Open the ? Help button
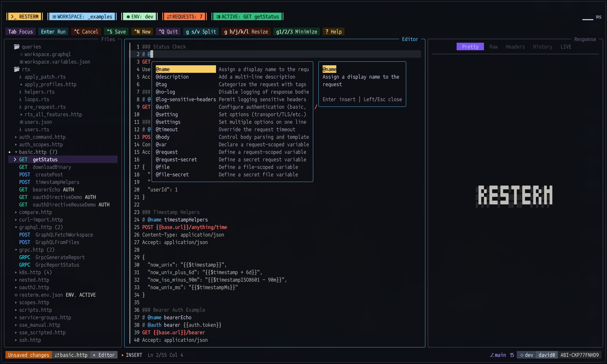This screenshot has width=607, height=364. (x=334, y=32)
